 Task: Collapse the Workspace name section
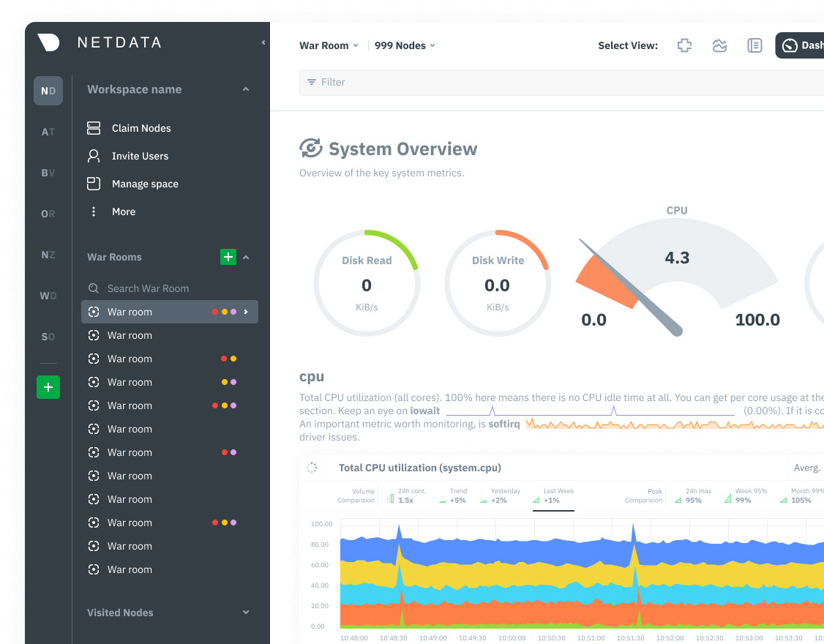point(246,89)
